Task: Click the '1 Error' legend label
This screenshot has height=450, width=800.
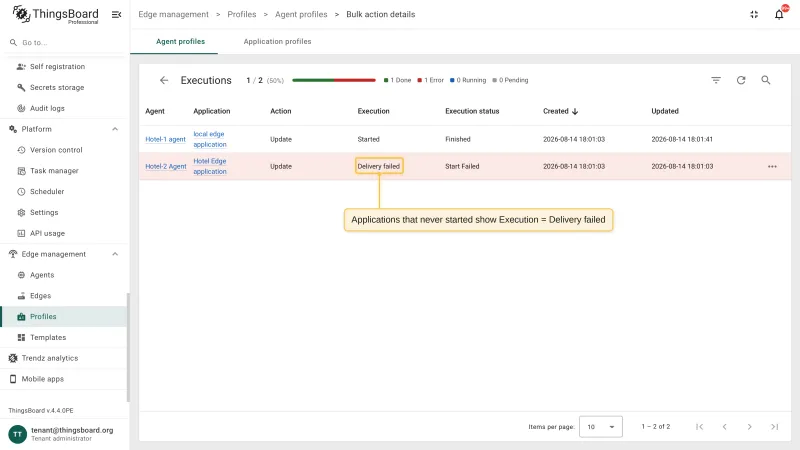Action: pos(431,80)
